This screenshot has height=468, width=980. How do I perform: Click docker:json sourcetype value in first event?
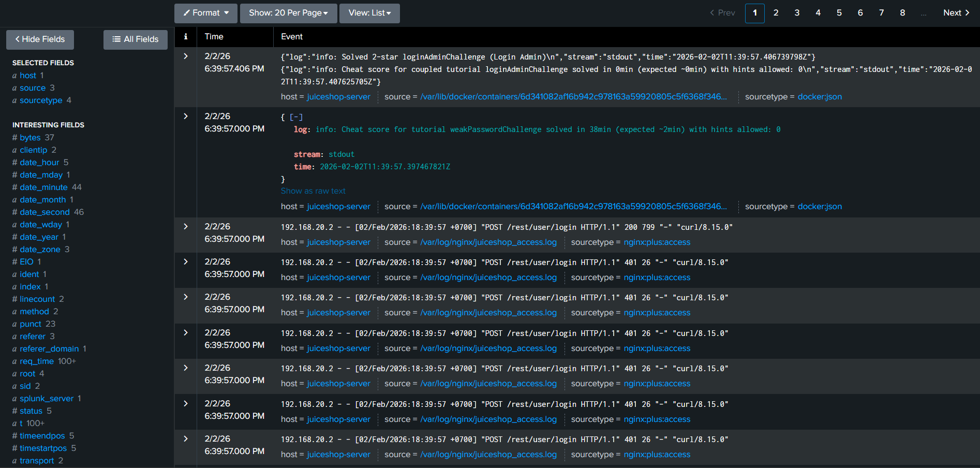[x=820, y=97]
